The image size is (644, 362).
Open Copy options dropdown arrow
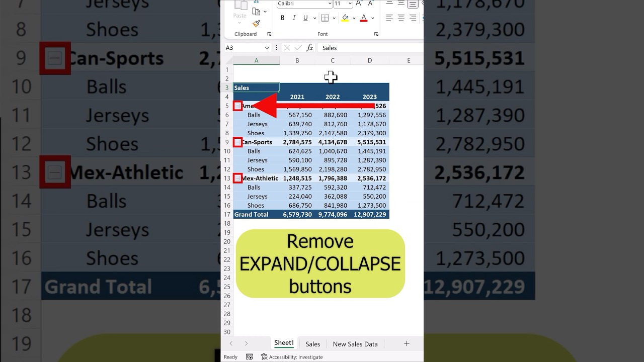(x=265, y=12)
